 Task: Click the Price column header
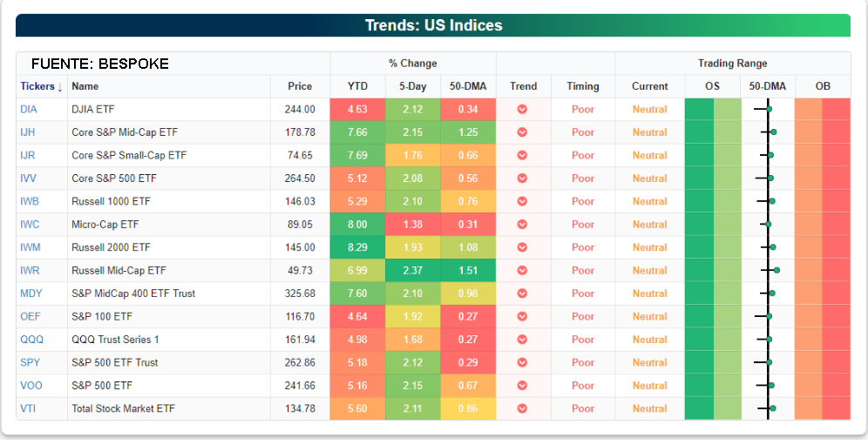[x=300, y=86]
